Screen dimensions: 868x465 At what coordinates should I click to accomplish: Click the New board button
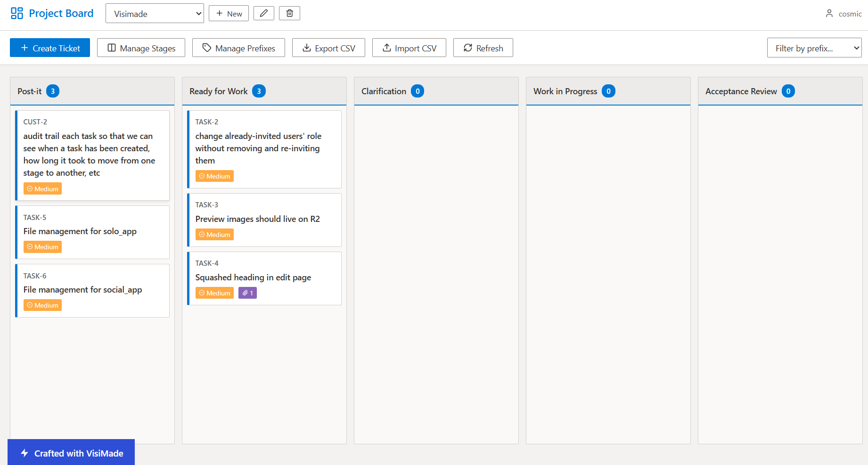point(229,13)
